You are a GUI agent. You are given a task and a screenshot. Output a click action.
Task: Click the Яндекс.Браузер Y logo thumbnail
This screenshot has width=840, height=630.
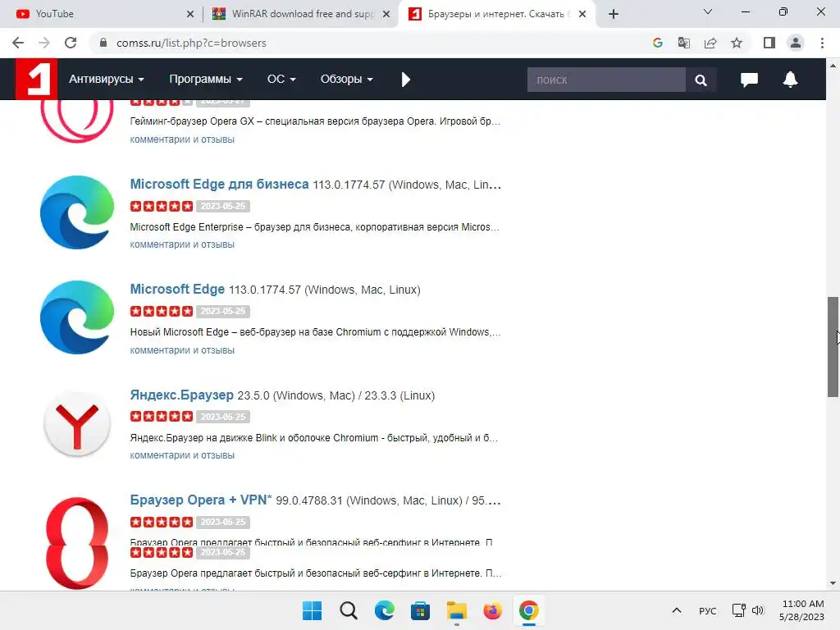pos(77,424)
